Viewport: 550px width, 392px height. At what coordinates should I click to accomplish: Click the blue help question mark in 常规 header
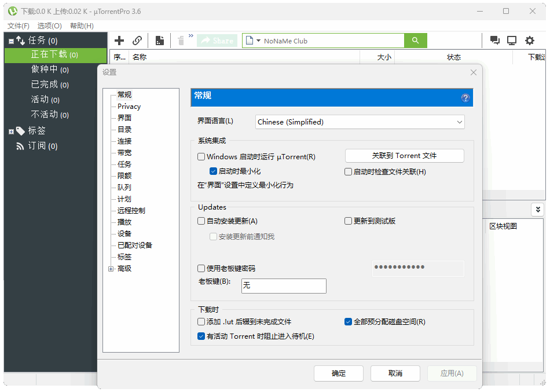[x=465, y=98]
